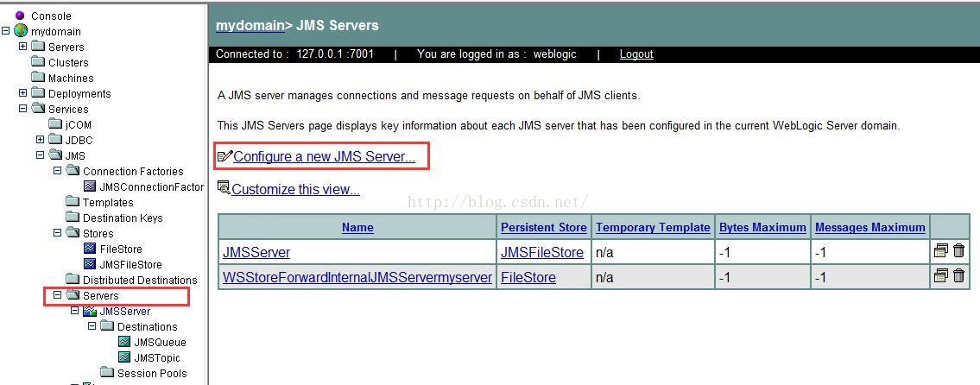
Task: Click the purple Console ball icon
Action: pyautogui.click(x=20, y=16)
